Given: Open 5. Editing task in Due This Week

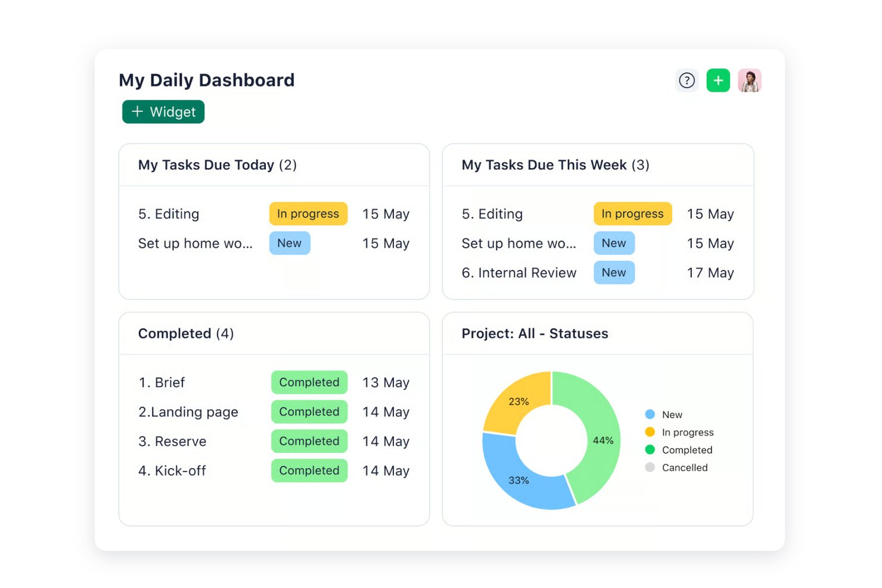Looking at the screenshot, I should [x=492, y=214].
